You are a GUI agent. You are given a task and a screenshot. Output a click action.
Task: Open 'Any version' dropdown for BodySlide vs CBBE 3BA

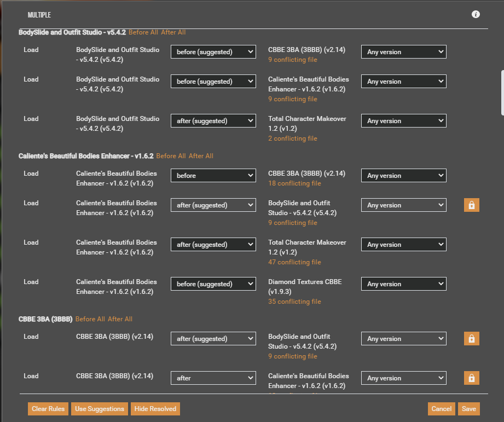404,52
